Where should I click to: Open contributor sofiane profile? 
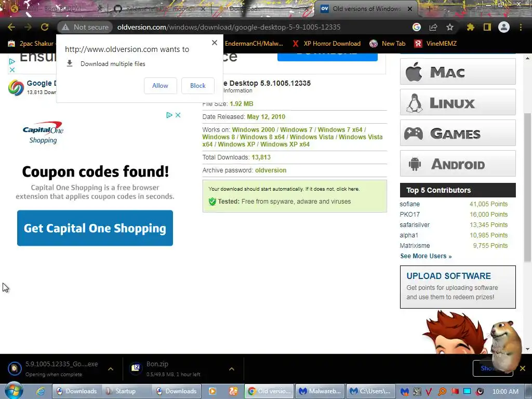409,204
